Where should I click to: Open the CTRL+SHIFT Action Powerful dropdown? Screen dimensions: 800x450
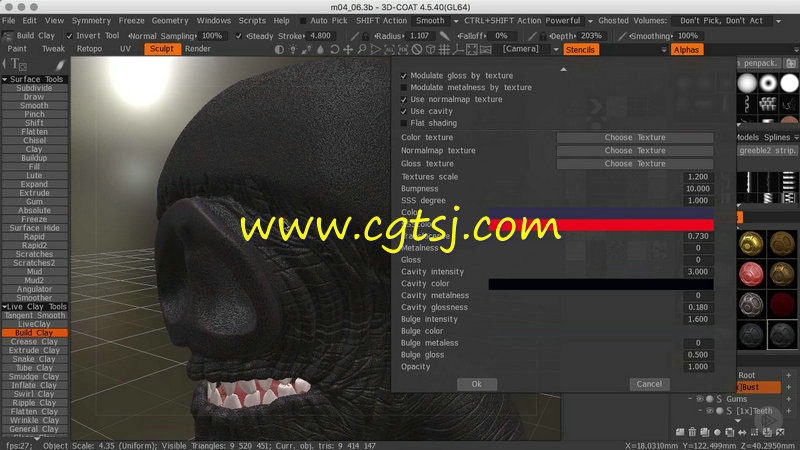[x=590, y=21]
